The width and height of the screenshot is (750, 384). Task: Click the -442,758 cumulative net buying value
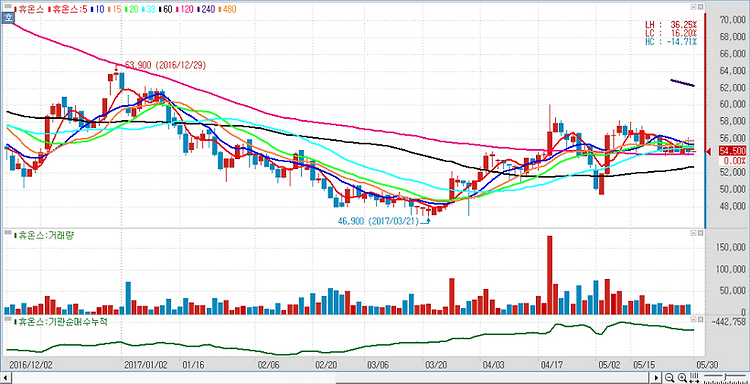pyautogui.click(x=728, y=322)
